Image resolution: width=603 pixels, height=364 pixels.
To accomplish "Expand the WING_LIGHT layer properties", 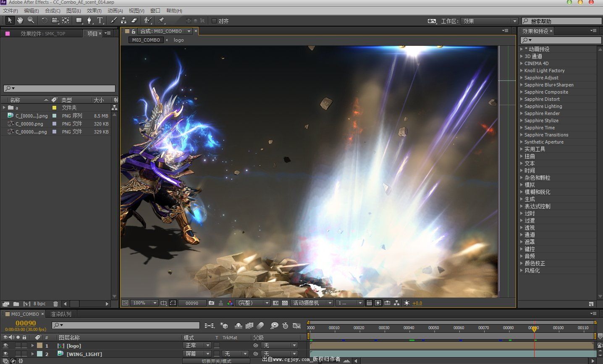I will coord(32,354).
